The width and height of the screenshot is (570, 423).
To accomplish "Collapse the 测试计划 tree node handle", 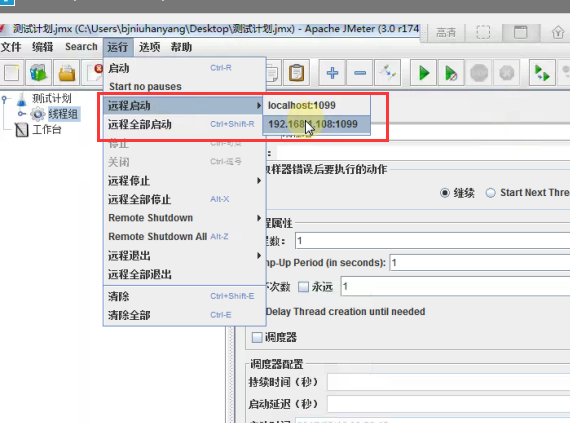I will [4, 98].
